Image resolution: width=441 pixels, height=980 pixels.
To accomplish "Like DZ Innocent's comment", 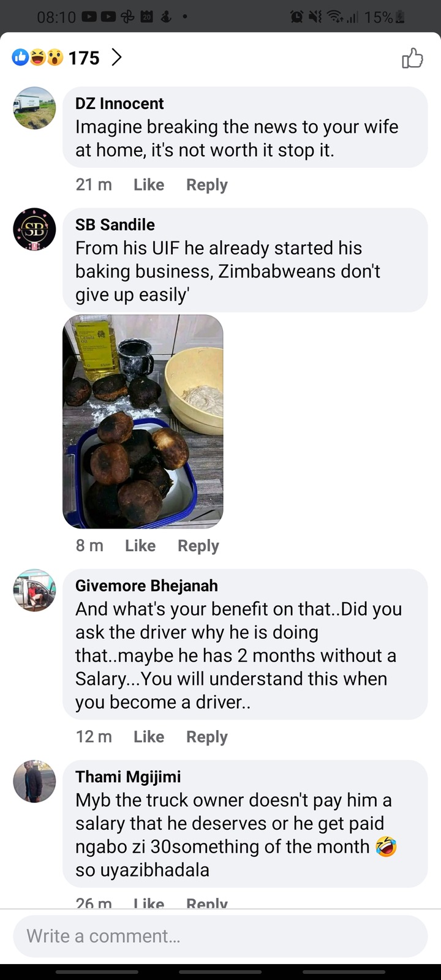I will (x=149, y=184).
